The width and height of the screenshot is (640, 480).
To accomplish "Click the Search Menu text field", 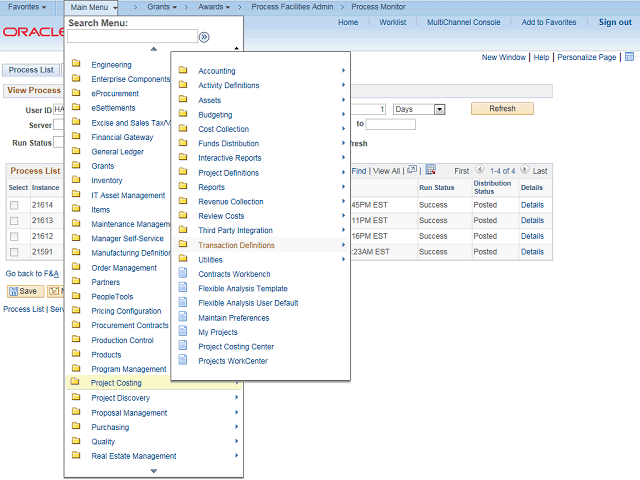I will coord(131,37).
